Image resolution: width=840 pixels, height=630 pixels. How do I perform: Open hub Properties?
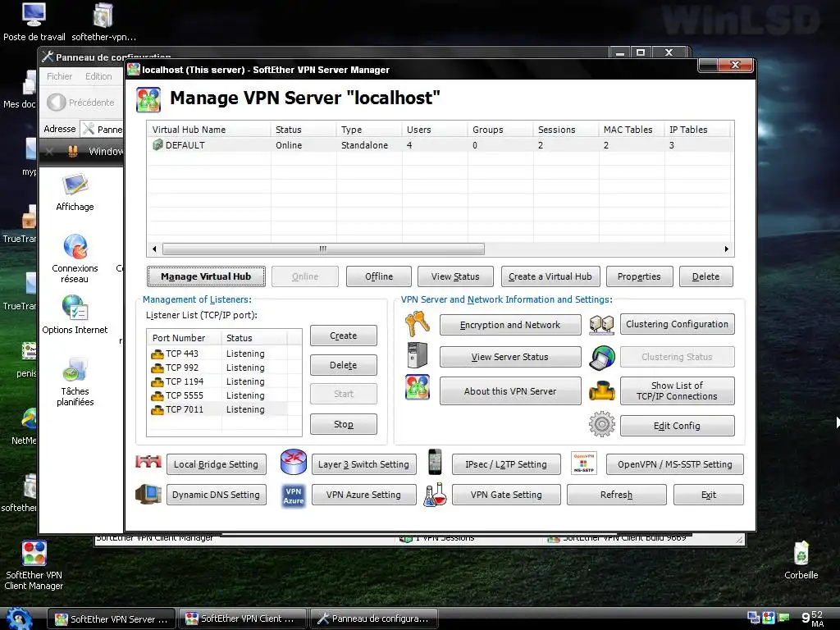tap(639, 276)
